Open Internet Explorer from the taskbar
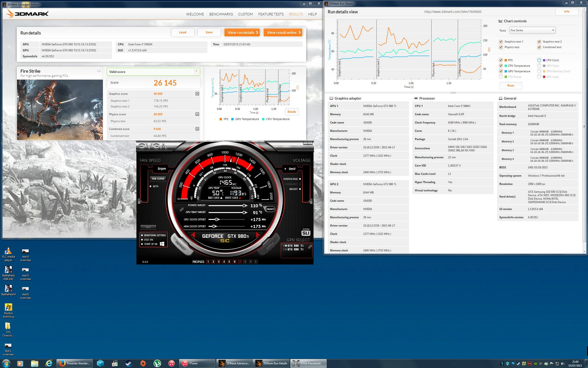Viewport: 588px width, 368px height. (49, 363)
